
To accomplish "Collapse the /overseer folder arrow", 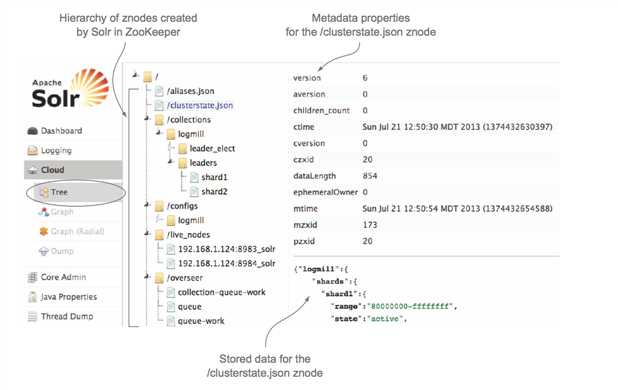I will point(147,277).
